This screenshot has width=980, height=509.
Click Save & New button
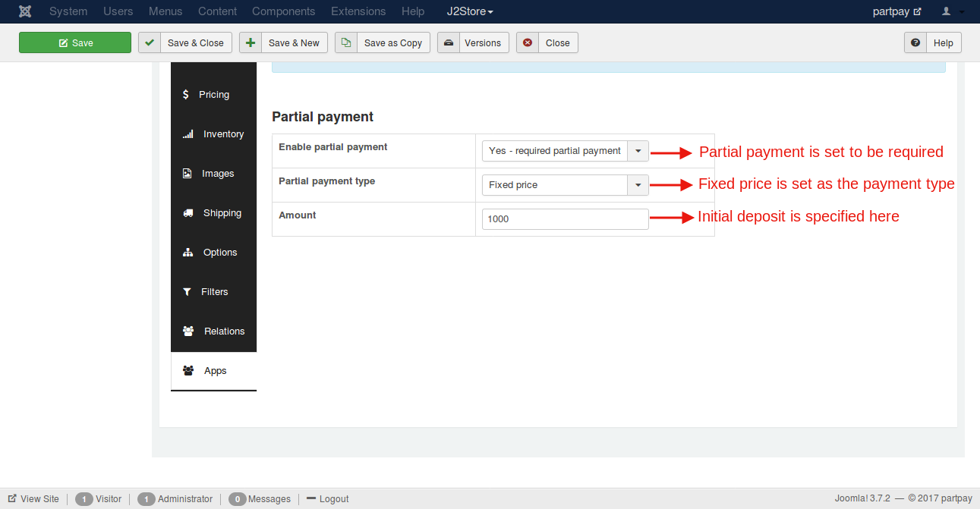click(x=283, y=42)
